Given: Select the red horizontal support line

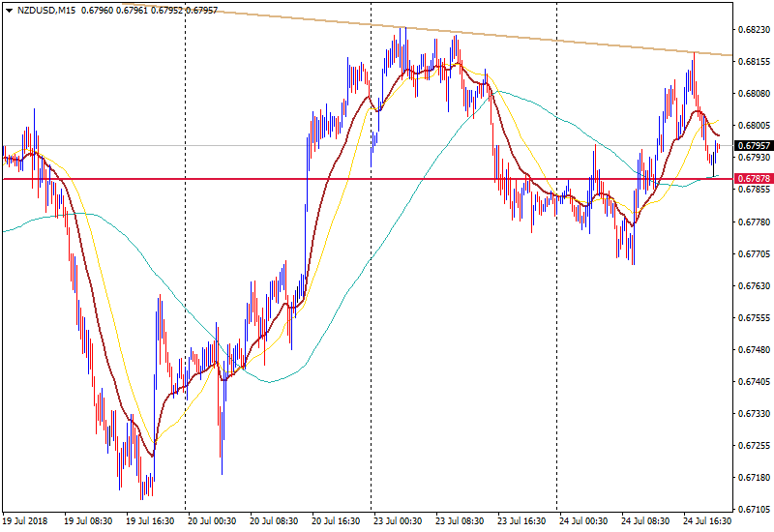Looking at the screenshot, I should click(x=368, y=179).
